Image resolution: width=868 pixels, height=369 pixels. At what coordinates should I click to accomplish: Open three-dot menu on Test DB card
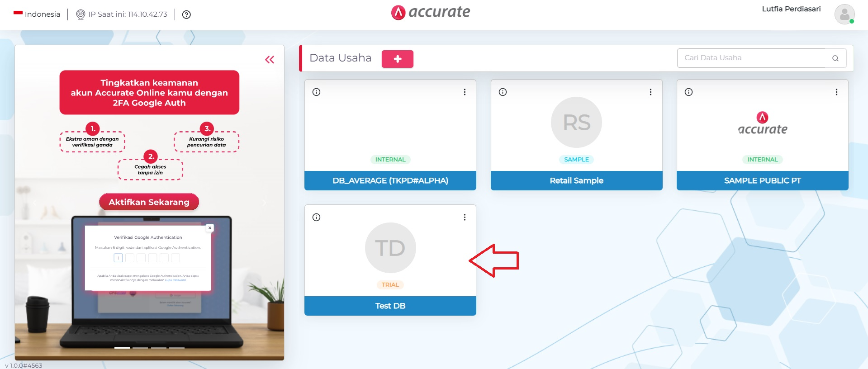click(x=465, y=218)
